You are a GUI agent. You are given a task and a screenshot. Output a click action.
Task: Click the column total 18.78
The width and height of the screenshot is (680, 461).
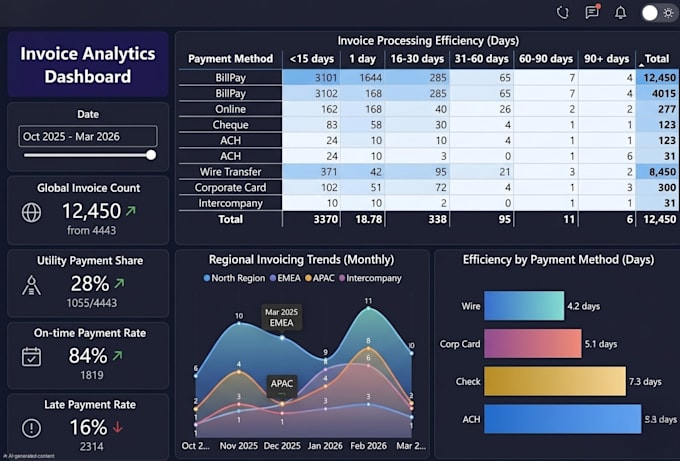tap(369, 219)
